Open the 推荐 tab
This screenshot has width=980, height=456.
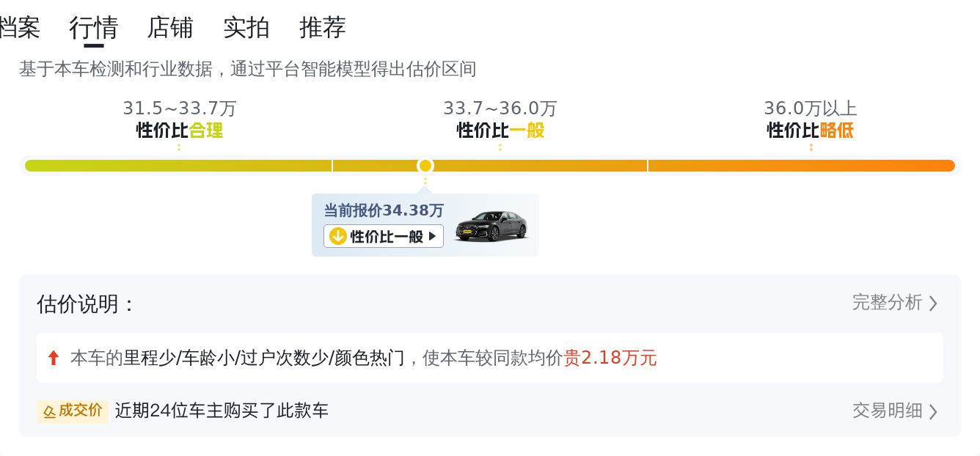tap(322, 28)
